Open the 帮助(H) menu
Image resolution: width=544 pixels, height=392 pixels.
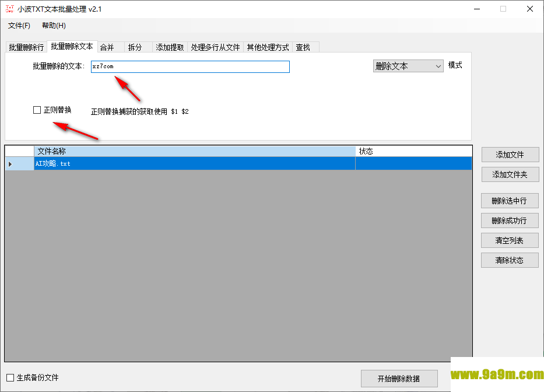click(54, 26)
